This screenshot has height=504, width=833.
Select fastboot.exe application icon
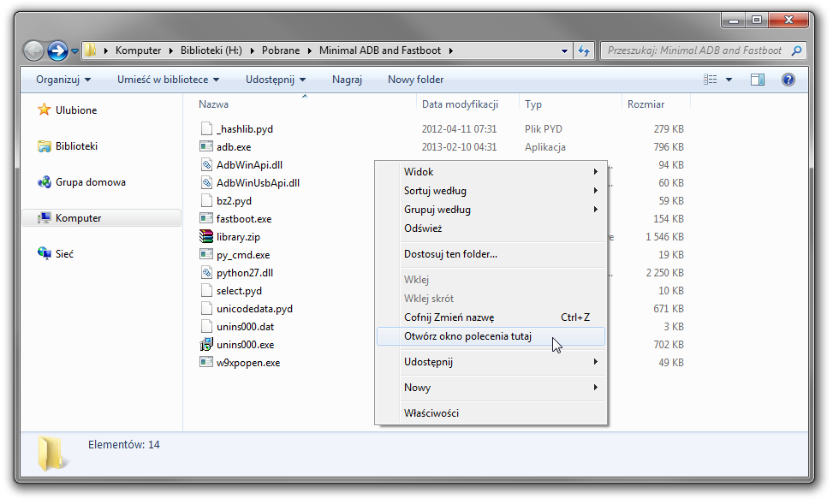tap(206, 218)
